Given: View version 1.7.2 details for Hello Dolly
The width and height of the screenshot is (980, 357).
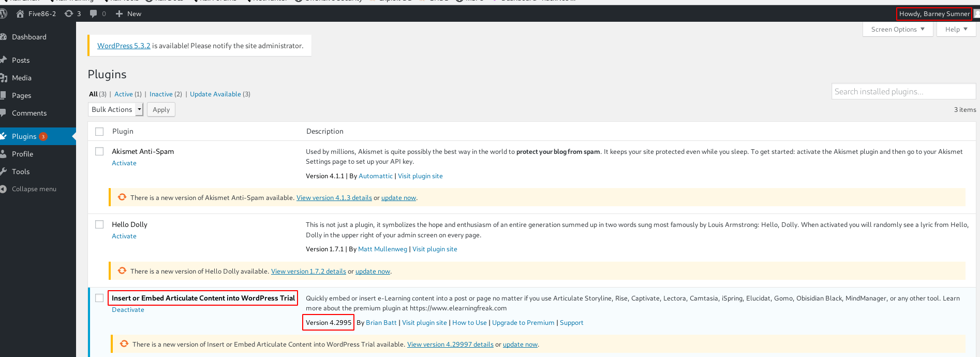Looking at the screenshot, I should [x=308, y=272].
